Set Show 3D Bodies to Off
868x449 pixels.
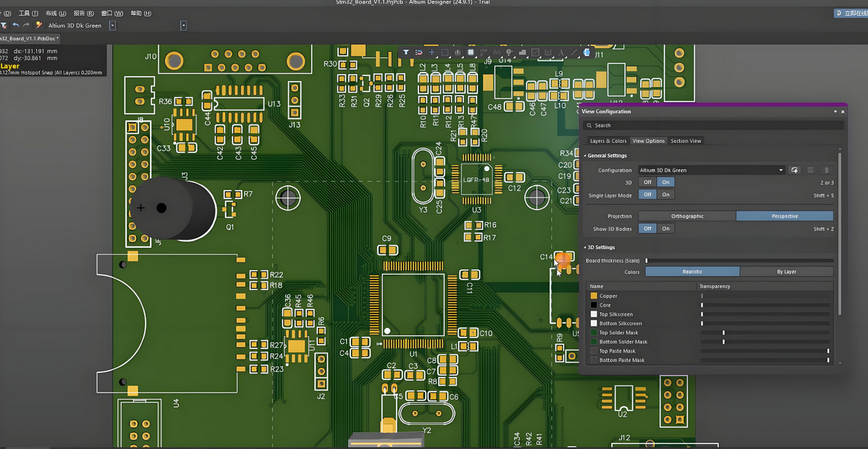tap(648, 229)
